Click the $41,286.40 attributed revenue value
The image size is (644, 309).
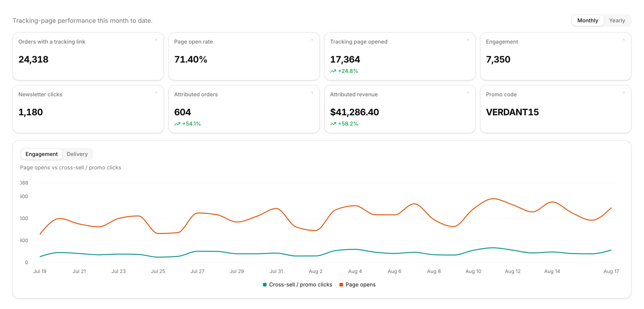coord(355,112)
